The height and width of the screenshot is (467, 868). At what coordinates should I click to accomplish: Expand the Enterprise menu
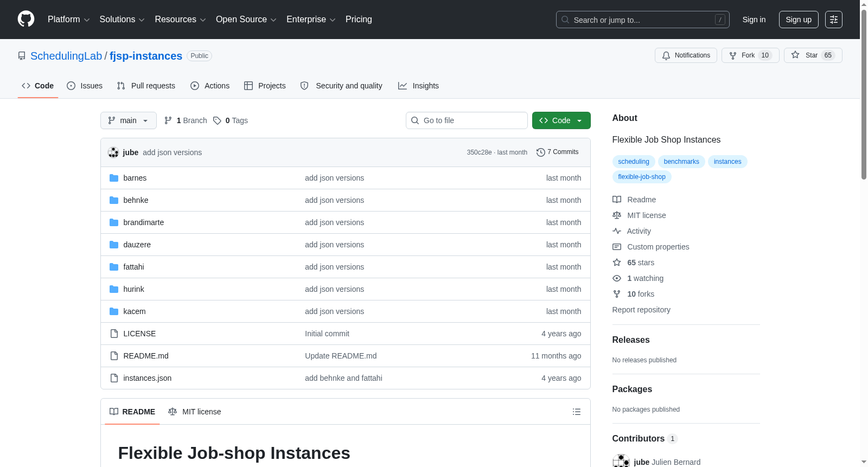click(311, 20)
